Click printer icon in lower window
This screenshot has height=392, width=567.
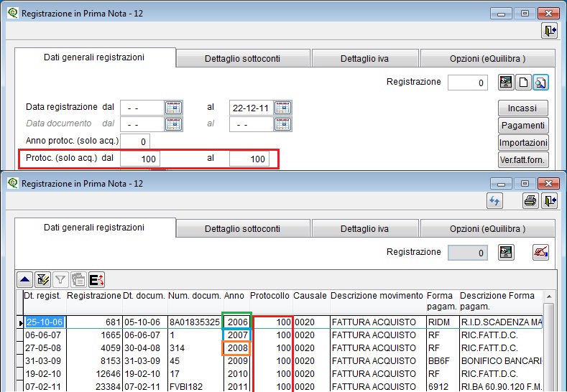point(530,201)
